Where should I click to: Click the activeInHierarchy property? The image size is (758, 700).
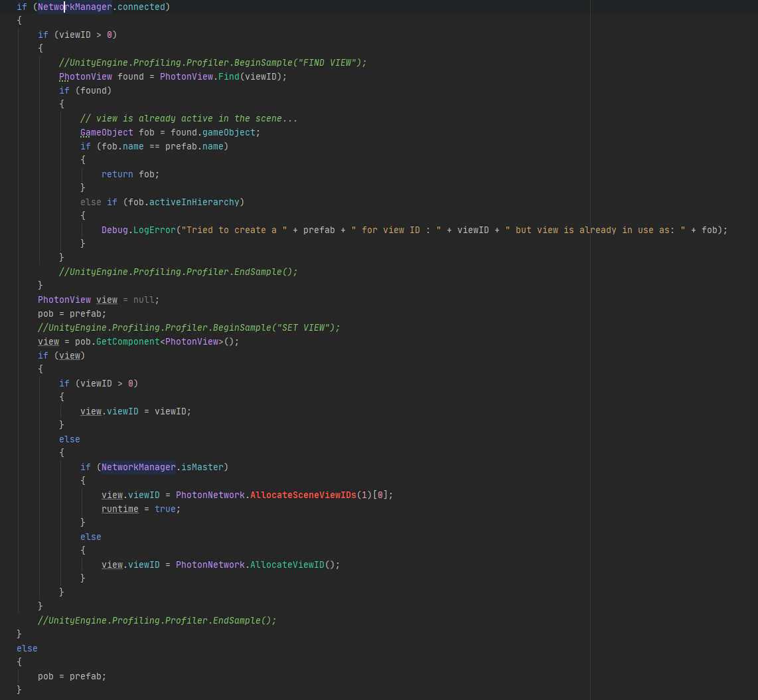tap(194, 202)
